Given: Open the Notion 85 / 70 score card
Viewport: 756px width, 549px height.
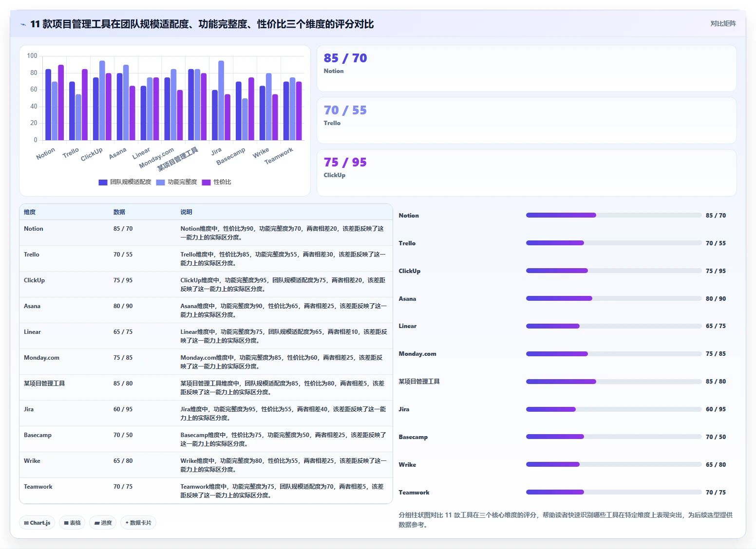Looking at the screenshot, I should (x=527, y=68).
